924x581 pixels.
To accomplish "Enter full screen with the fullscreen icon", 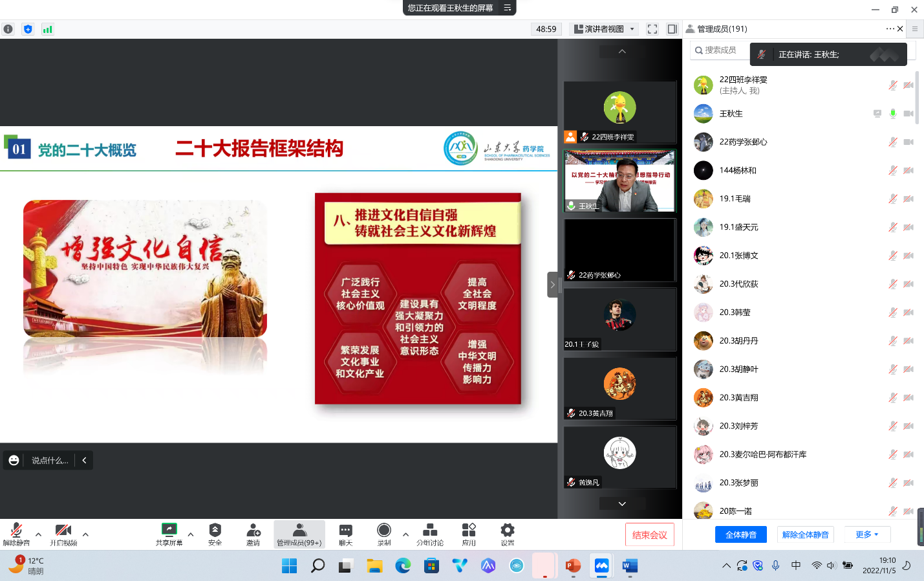I will (652, 29).
